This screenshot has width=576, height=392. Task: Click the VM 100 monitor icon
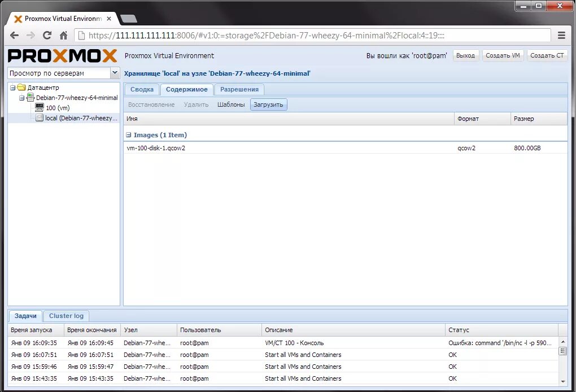(40, 107)
